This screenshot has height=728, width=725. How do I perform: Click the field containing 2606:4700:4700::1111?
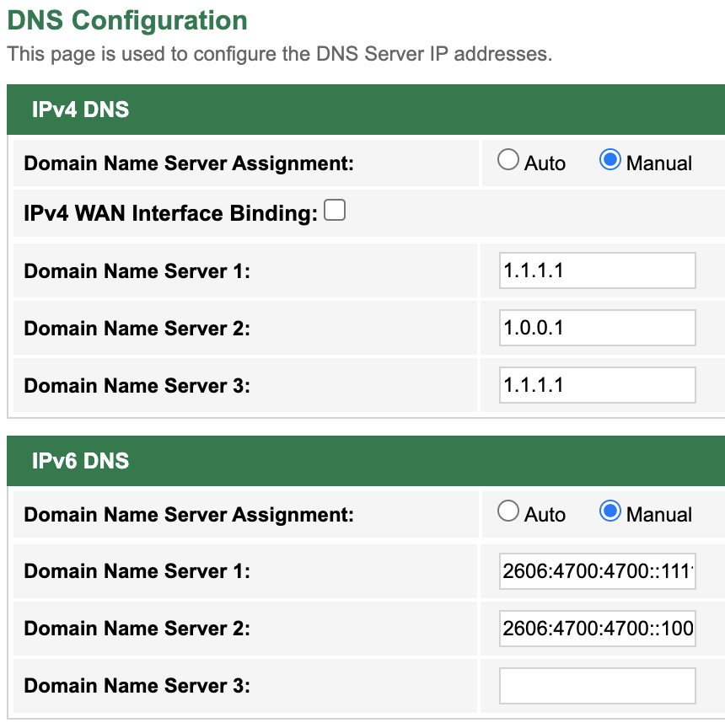click(x=597, y=570)
